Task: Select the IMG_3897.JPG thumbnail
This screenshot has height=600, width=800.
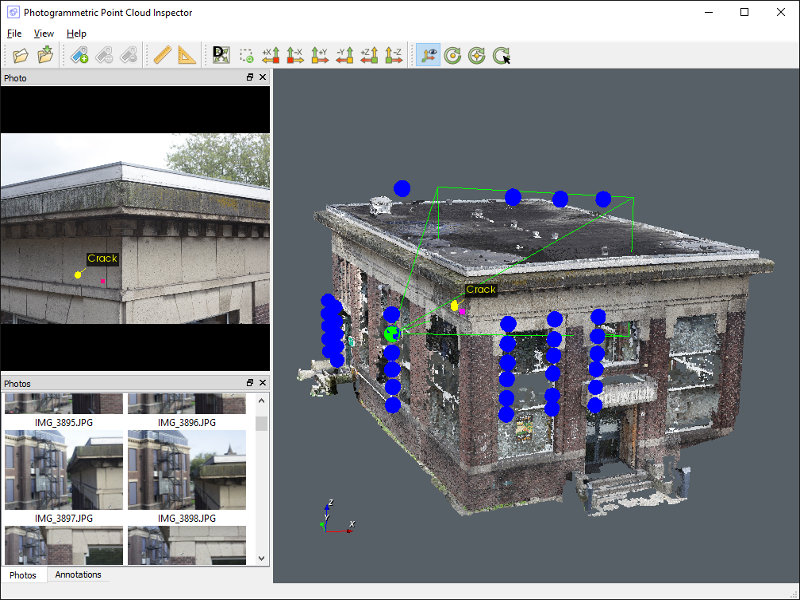Action: pos(64,470)
